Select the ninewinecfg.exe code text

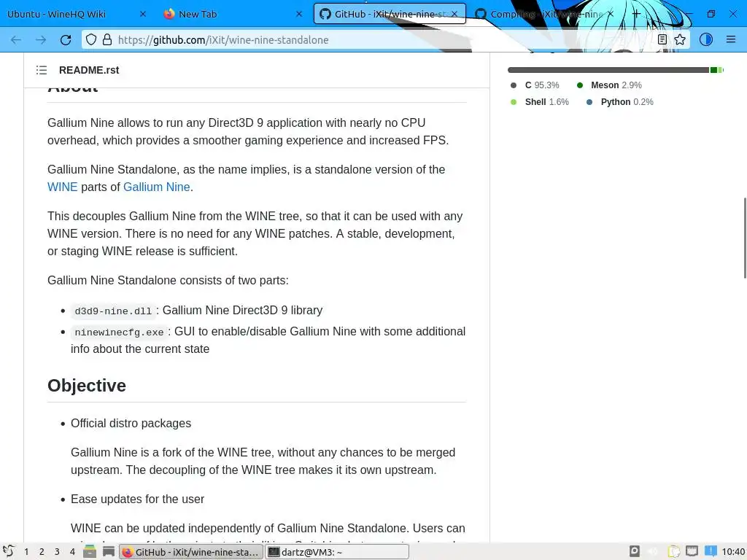(x=119, y=332)
